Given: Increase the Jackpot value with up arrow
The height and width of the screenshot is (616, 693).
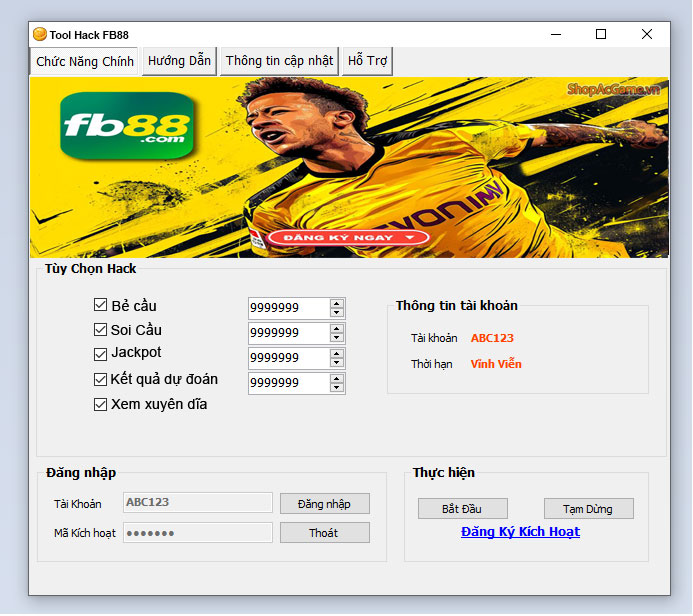Looking at the screenshot, I should tap(337, 354).
